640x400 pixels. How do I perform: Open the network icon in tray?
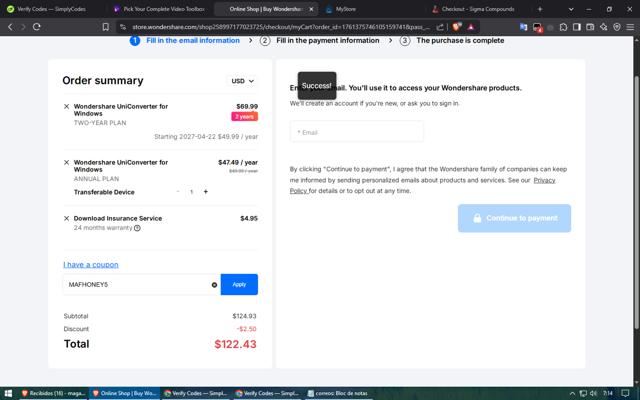pos(583,393)
